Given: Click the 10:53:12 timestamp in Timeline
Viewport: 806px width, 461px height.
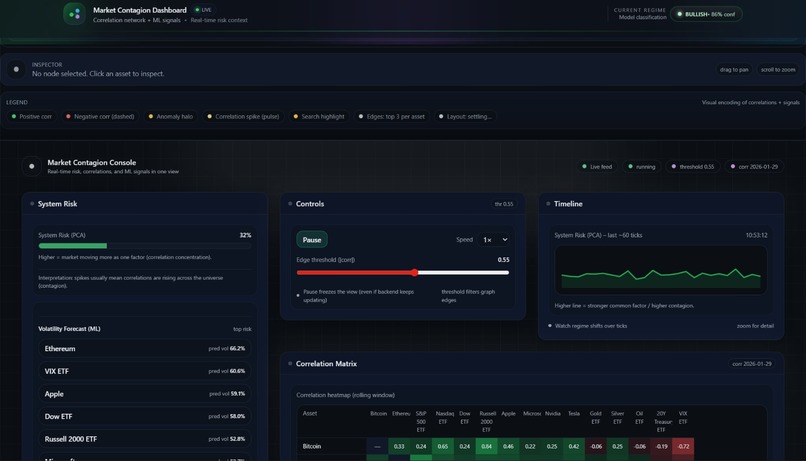Looking at the screenshot, I should click(x=756, y=235).
